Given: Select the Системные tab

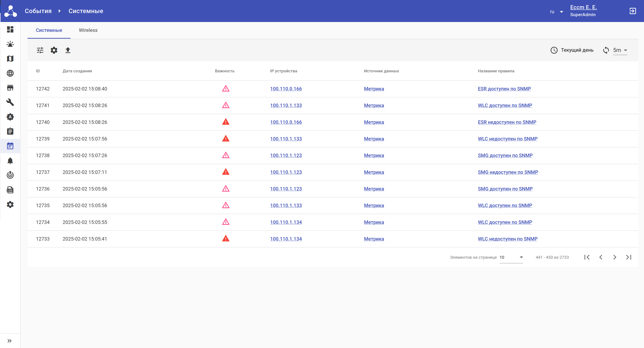Looking at the screenshot, I should point(49,30).
